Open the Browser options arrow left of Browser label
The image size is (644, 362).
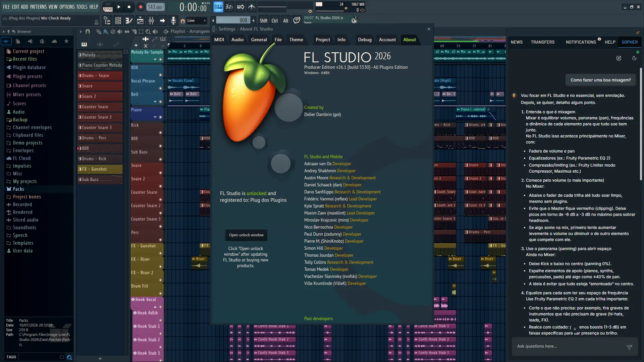tap(3, 32)
